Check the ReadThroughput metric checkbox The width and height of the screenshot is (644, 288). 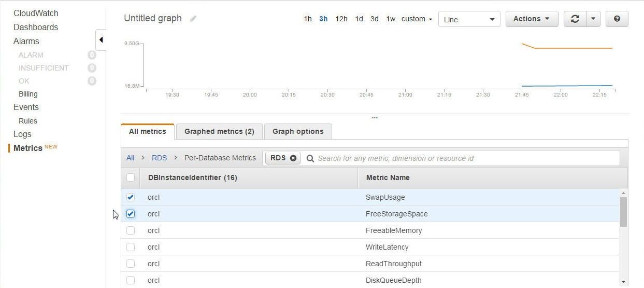point(131,264)
